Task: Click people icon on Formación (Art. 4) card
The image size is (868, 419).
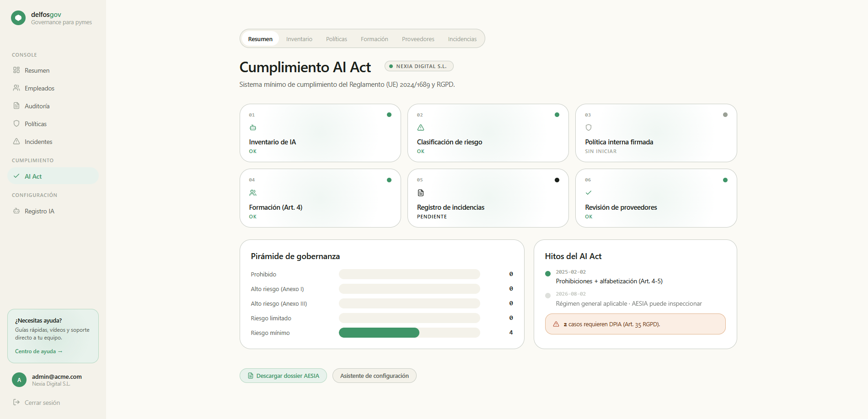Action: [x=253, y=193]
